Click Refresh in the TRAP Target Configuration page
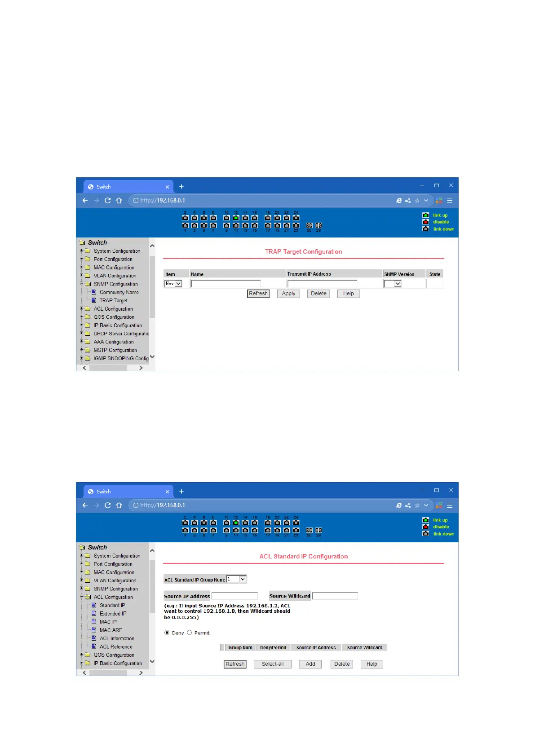 pos(258,294)
